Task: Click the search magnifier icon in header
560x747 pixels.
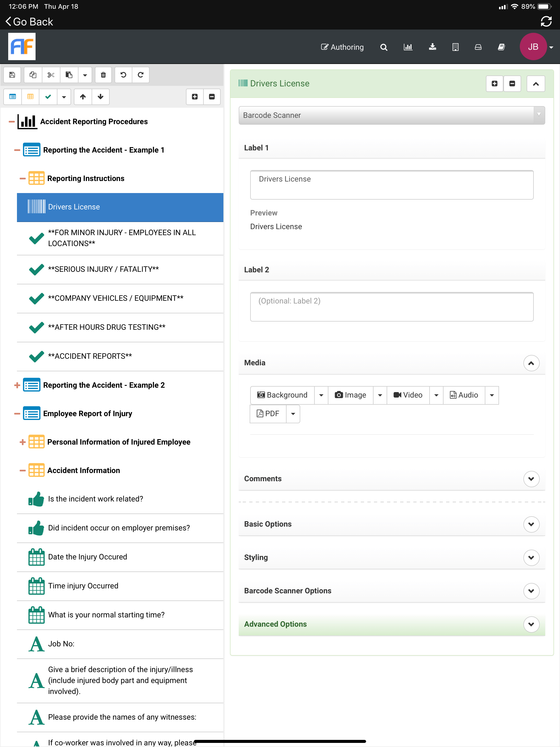Action: pyautogui.click(x=384, y=47)
